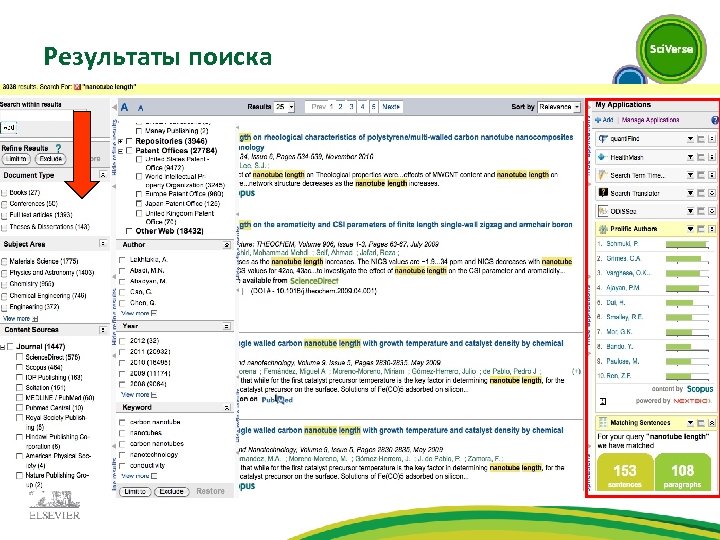Click the Matching Sentences application icon
The height and width of the screenshot is (540, 720).
click(x=603, y=422)
